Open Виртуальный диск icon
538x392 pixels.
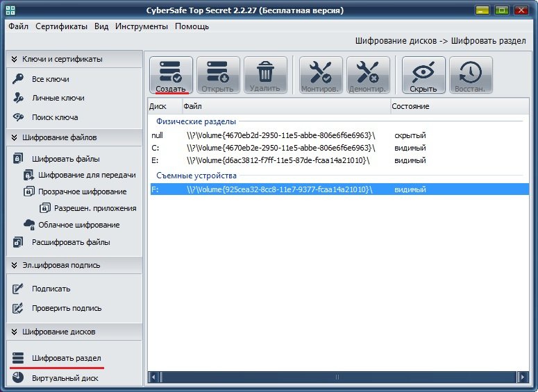pos(18,377)
